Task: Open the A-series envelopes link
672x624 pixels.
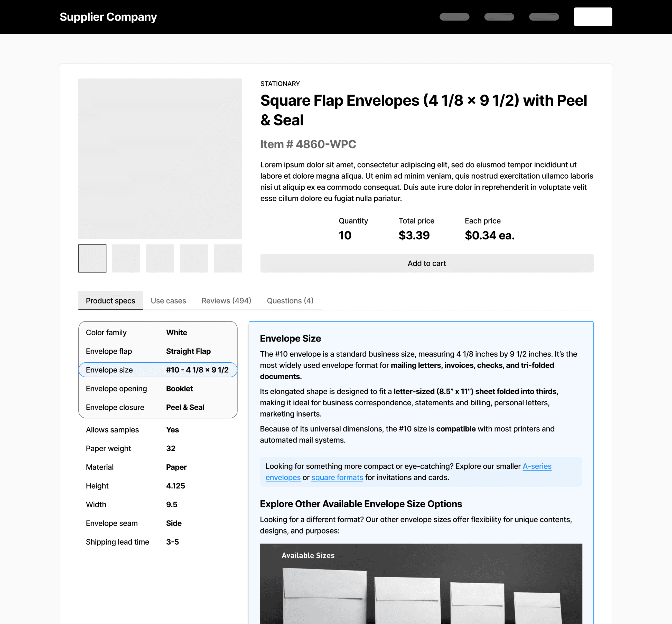Action: [x=537, y=466]
